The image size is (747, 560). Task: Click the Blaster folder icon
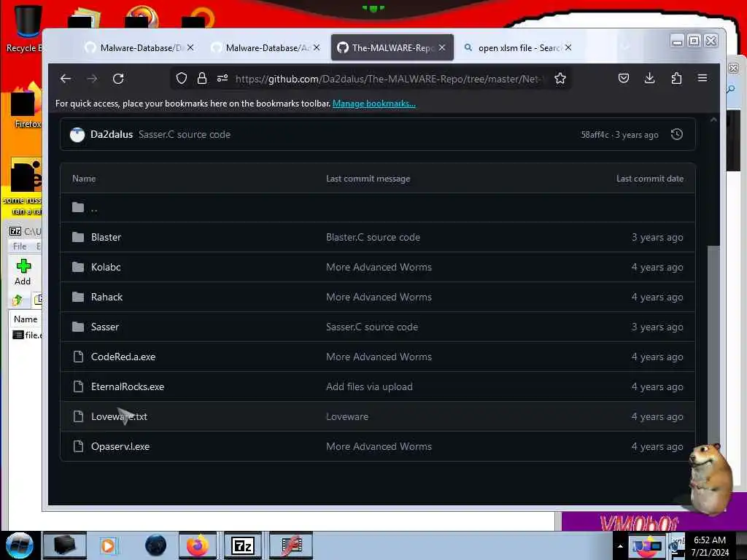[x=78, y=237]
